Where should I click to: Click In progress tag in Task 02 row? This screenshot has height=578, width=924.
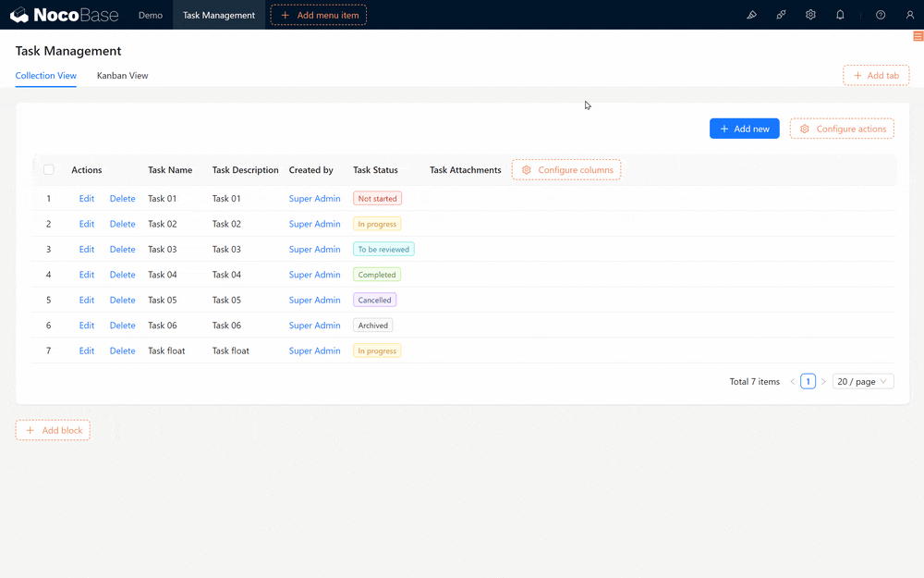pos(377,224)
